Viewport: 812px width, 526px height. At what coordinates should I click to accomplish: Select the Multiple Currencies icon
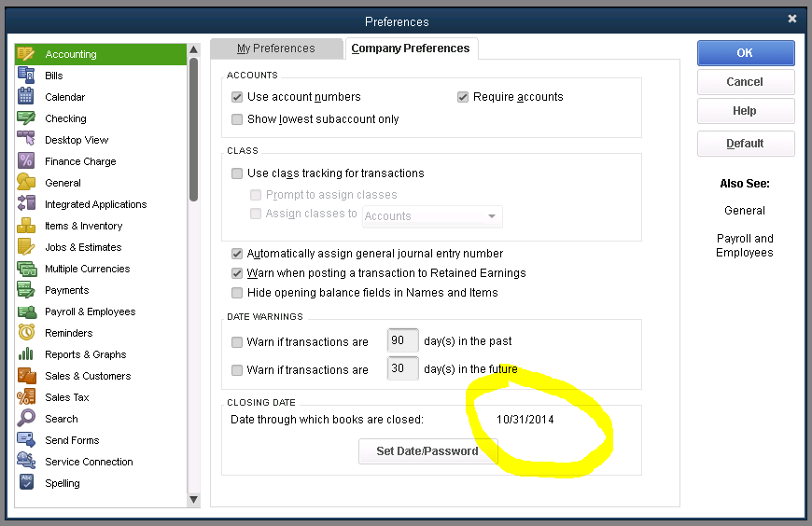pos(26,269)
